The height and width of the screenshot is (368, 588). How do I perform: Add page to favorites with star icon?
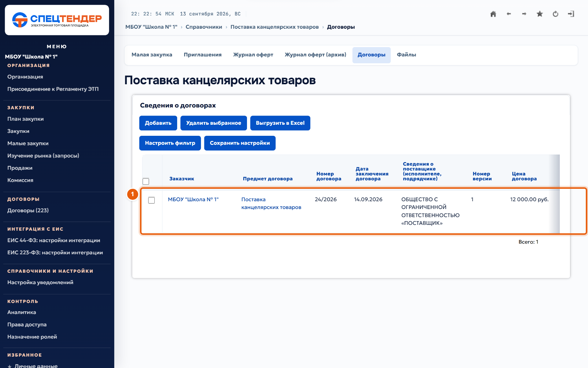(539, 14)
